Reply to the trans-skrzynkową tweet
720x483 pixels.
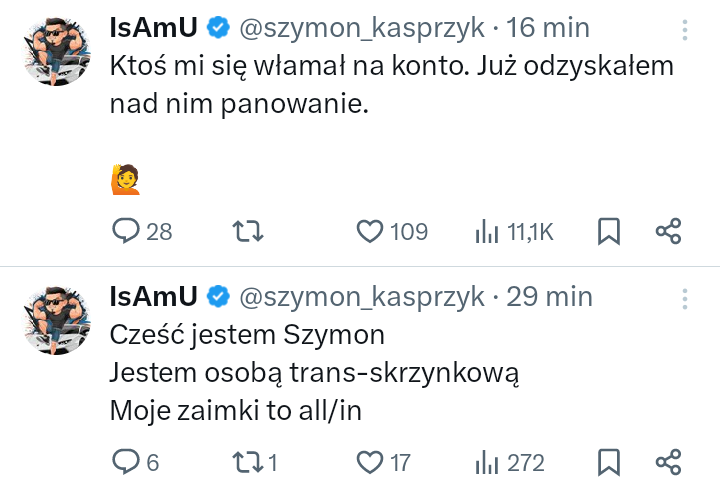pyautogui.click(x=126, y=462)
